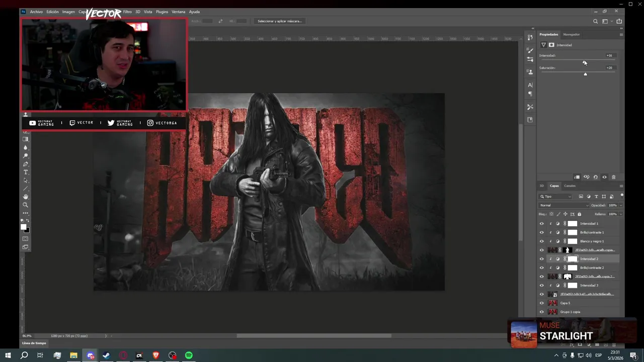Screen dimensions: 644x362
Task: Reset adjustment defaults in Properties panel
Action: (x=595, y=177)
